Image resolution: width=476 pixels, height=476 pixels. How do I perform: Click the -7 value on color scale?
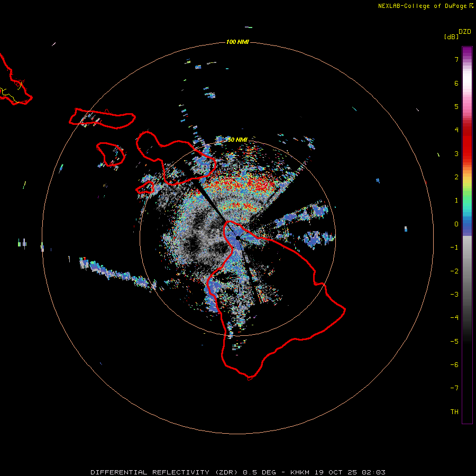[454, 388]
